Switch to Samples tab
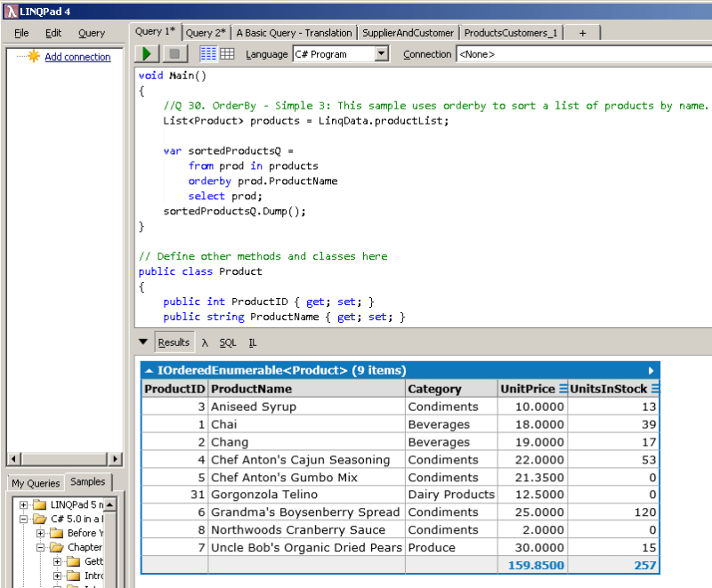This screenshot has width=712, height=588. coord(87,481)
